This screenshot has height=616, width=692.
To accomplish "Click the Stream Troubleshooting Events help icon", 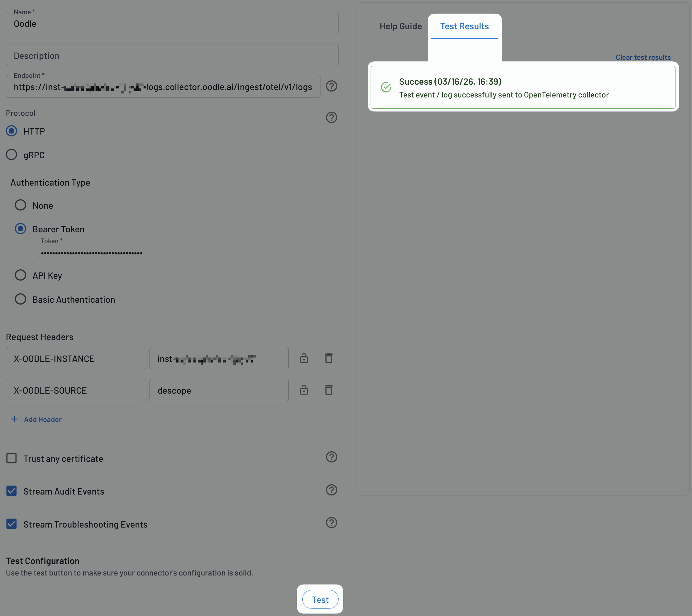I will point(332,523).
